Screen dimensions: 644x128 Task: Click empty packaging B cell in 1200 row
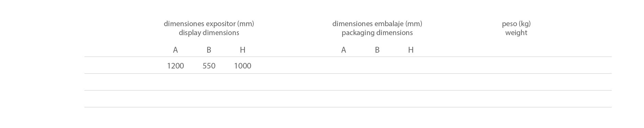(x=377, y=65)
